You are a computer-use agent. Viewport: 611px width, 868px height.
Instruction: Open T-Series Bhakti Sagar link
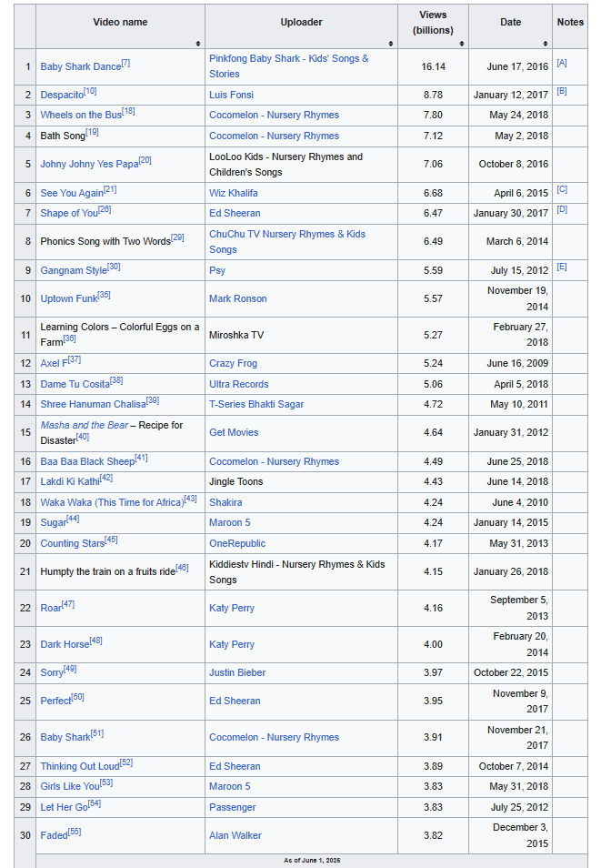256,405
